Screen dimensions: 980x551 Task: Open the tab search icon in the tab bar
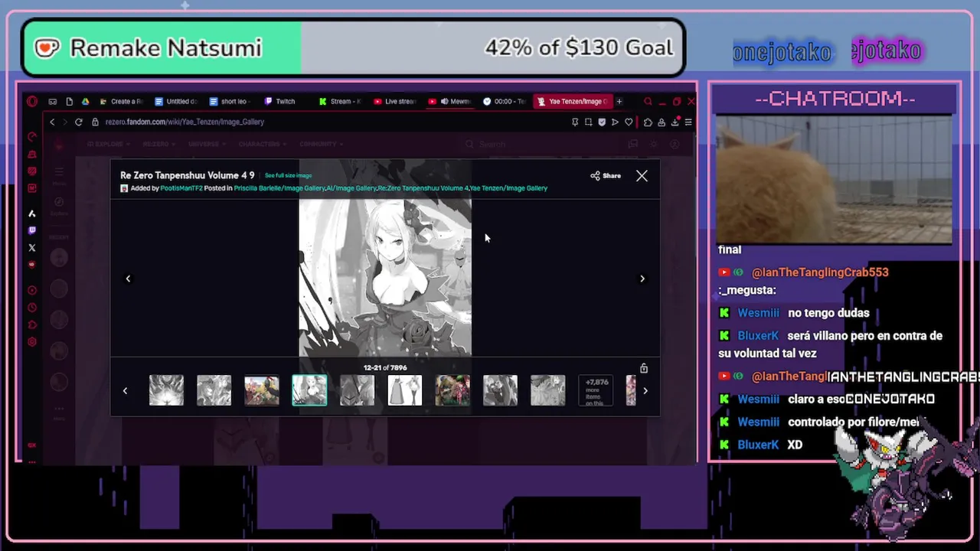(x=648, y=101)
